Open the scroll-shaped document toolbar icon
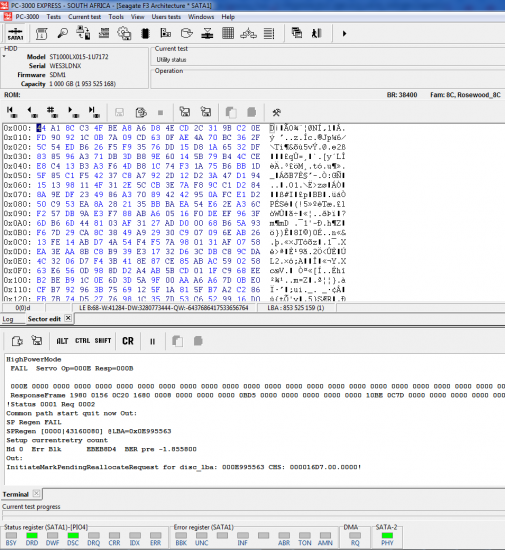The height and width of the screenshot is (550, 505). coord(42,34)
